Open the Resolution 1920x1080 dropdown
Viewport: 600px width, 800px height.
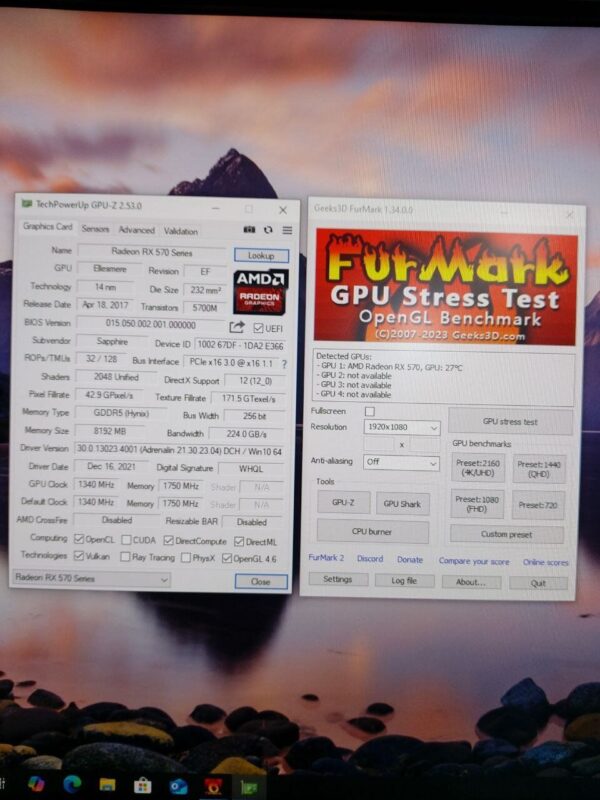(402, 428)
